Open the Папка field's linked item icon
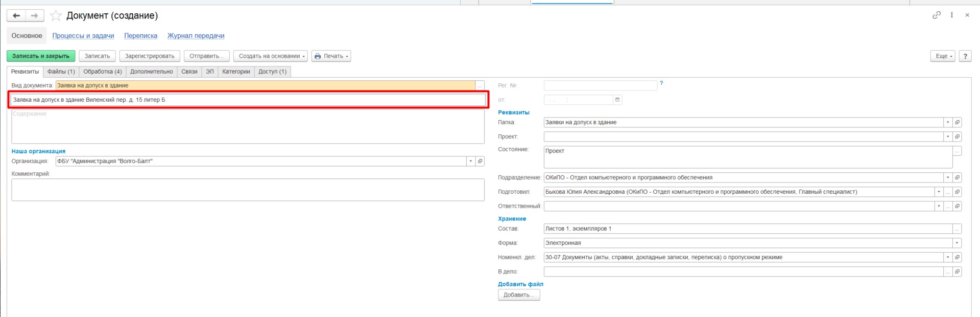980x317 pixels. pyautogui.click(x=957, y=122)
